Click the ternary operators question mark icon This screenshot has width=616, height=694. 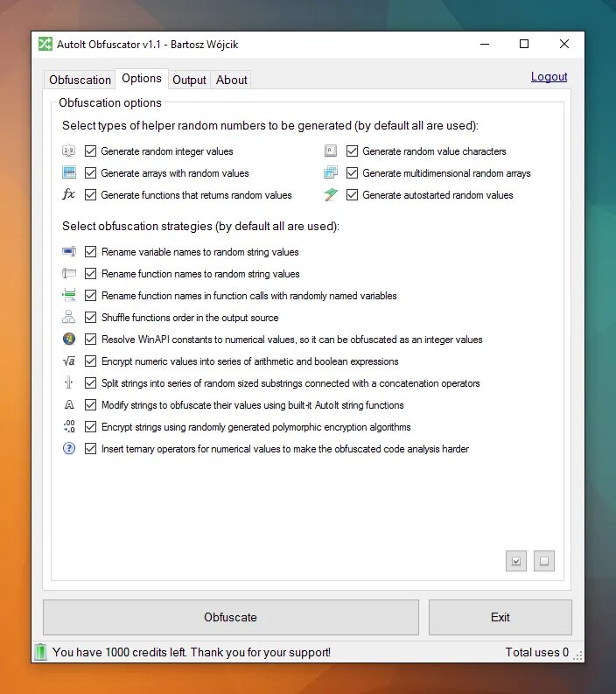pyautogui.click(x=69, y=448)
